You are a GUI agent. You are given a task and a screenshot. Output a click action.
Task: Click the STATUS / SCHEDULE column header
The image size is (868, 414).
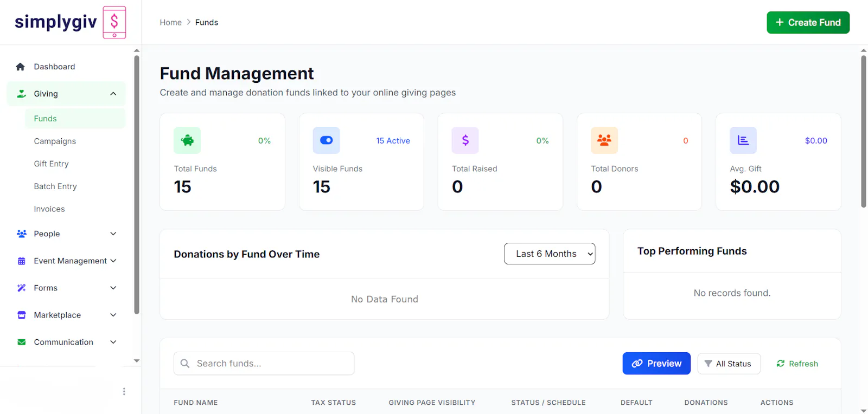[x=548, y=403]
